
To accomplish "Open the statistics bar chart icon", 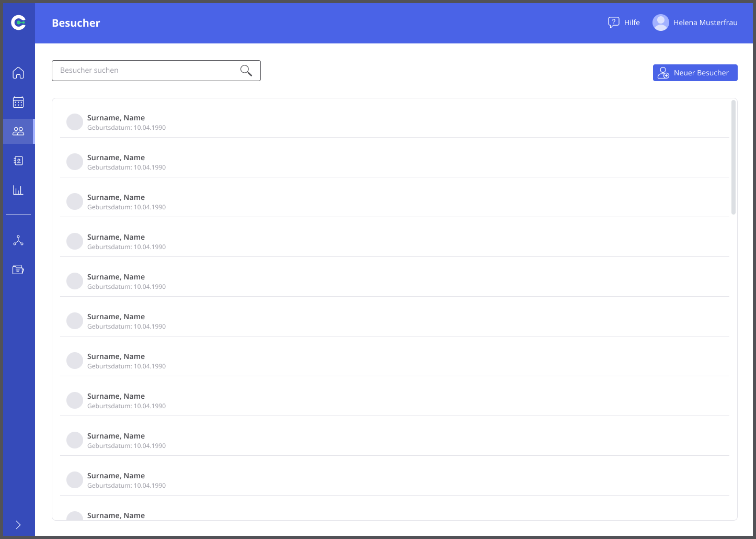I will click(x=18, y=190).
